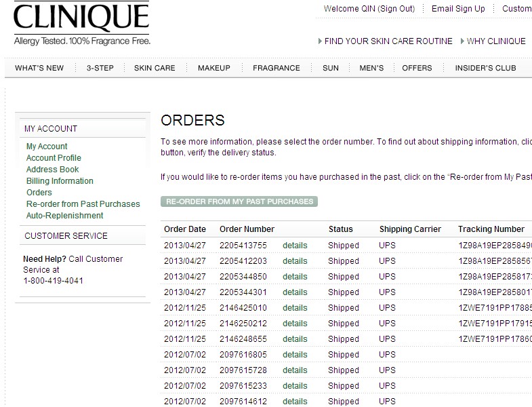Open the Fragrance menu

coord(277,68)
